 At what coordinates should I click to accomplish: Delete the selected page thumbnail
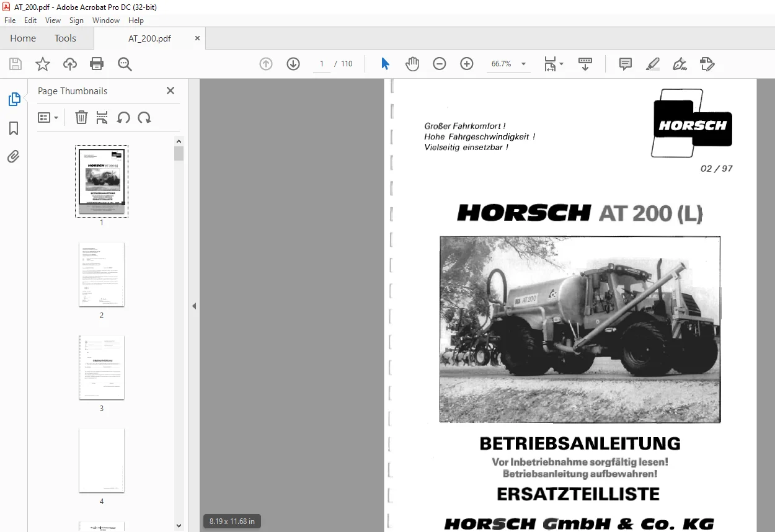(82, 117)
